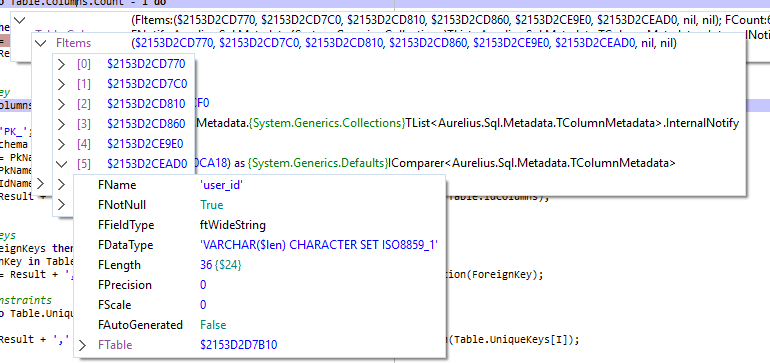This screenshot has width=770, height=363.
Task: Select address $2153D2CD7C0 in item [1]
Action: coord(147,84)
